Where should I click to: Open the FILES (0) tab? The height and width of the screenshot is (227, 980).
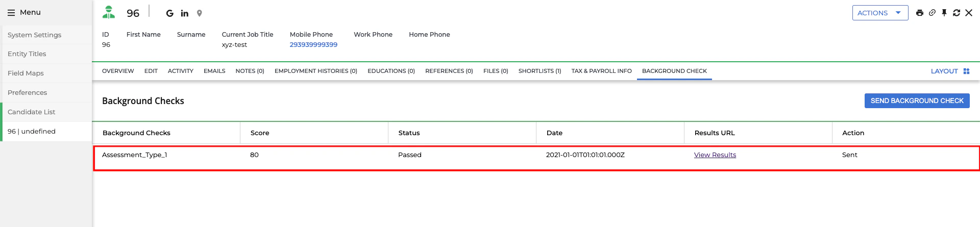click(x=496, y=71)
